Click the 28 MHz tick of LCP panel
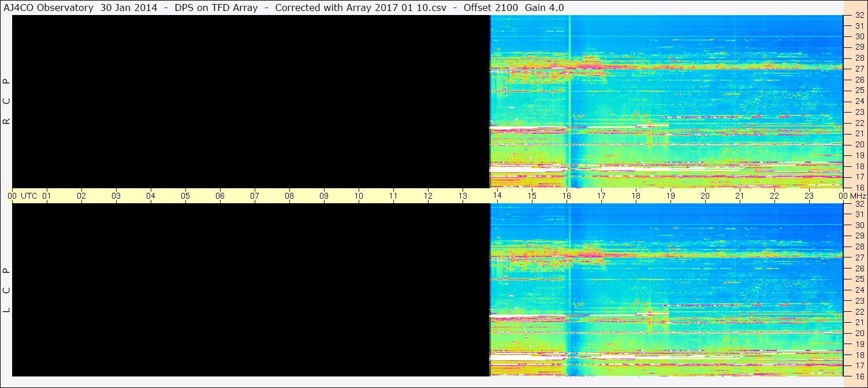 click(x=859, y=247)
